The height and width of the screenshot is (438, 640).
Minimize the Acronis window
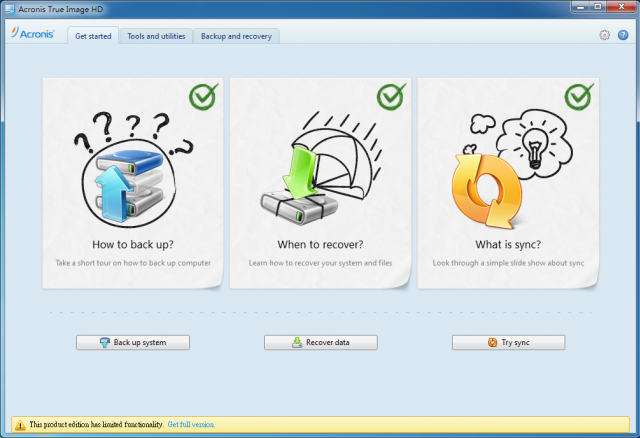(581, 7)
